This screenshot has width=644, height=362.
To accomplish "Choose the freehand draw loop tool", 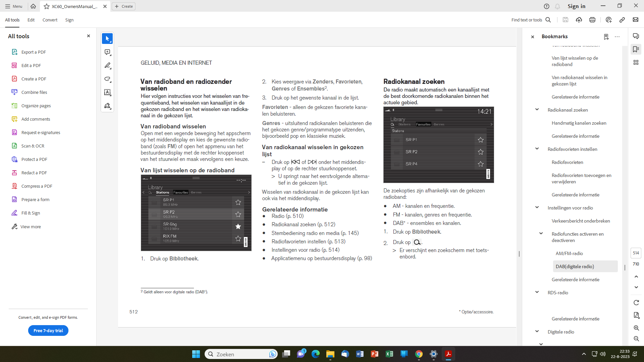I will 107,79.
